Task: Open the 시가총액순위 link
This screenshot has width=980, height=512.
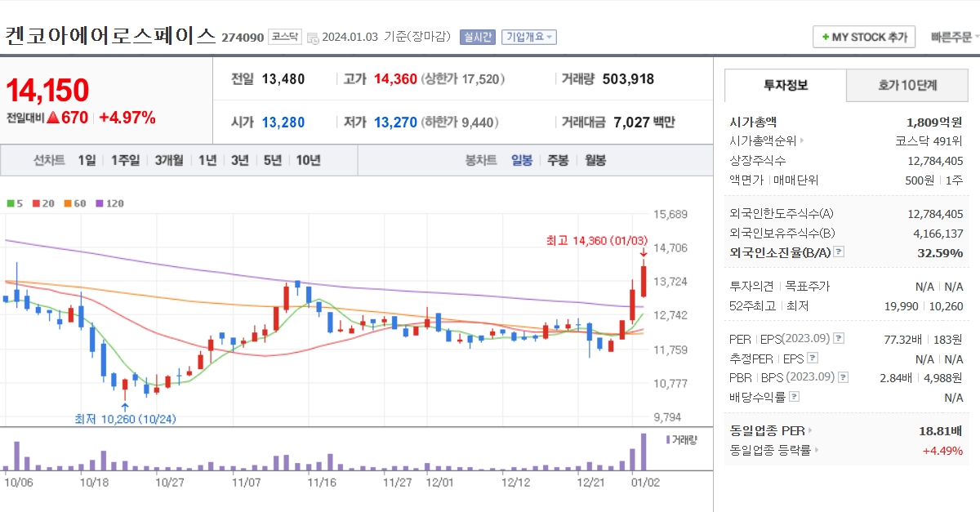Action: click(766, 140)
